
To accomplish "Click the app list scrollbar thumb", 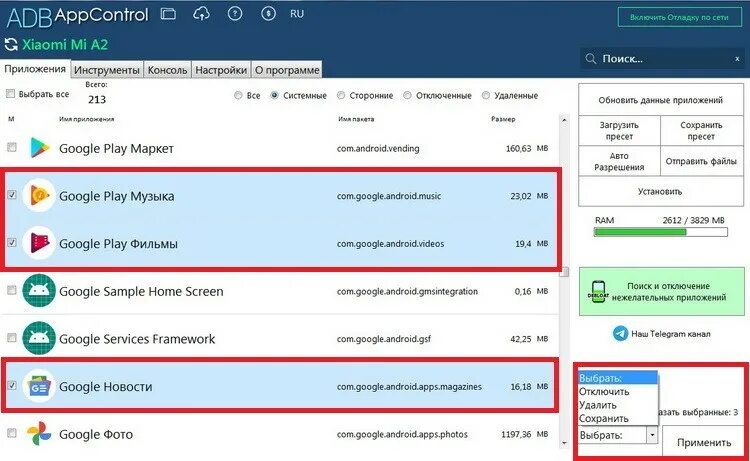I will [x=564, y=272].
